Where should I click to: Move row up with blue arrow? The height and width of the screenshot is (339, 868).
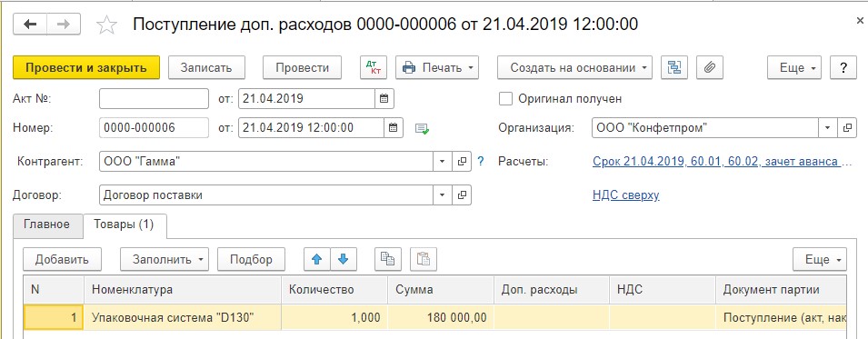[x=317, y=259]
